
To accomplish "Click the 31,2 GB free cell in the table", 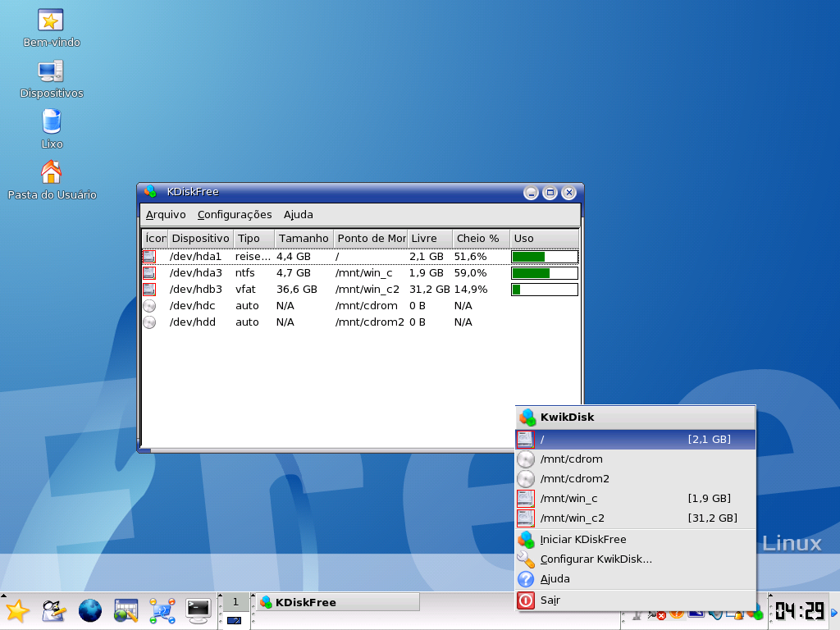I will click(x=430, y=290).
